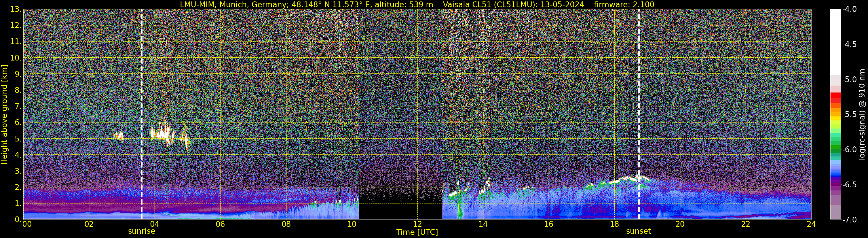The width and height of the screenshot is (868, 238).
Task: Click the dashed sunset marker line
Action: coord(639,115)
